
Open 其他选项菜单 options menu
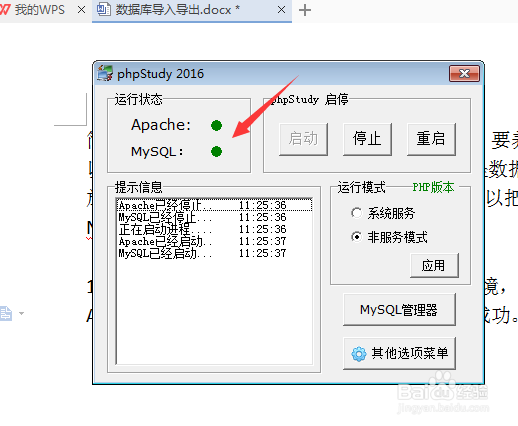pos(399,353)
